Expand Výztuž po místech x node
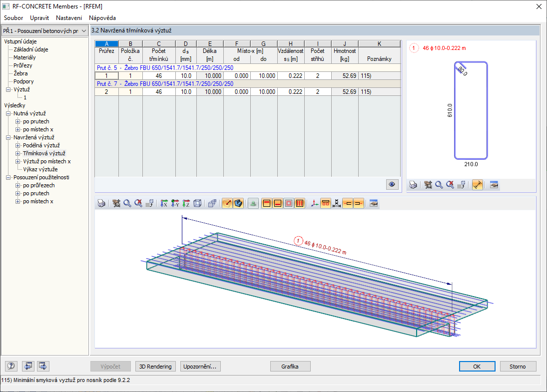This screenshot has width=547, height=392. pyautogui.click(x=18, y=161)
